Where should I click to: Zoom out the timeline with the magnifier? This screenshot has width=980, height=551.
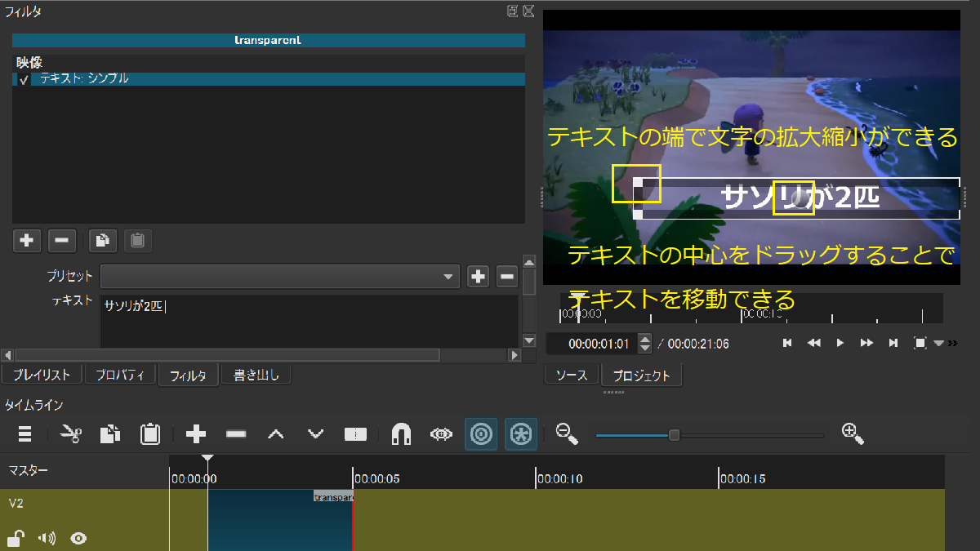coord(566,434)
